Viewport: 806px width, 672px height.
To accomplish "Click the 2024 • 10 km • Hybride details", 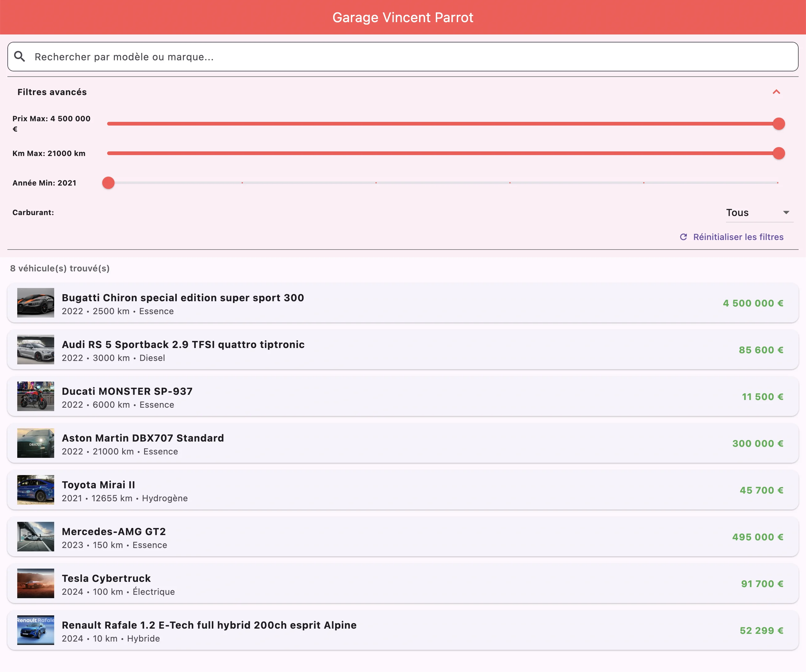I will click(111, 639).
